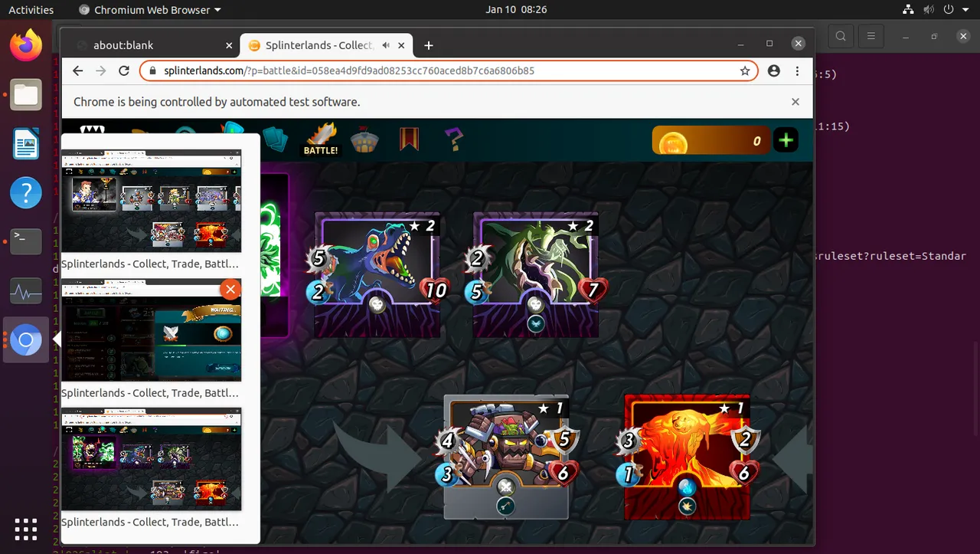980x554 pixels.
Task: Select the first Splinterlands window preview
Action: click(x=152, y=201)
